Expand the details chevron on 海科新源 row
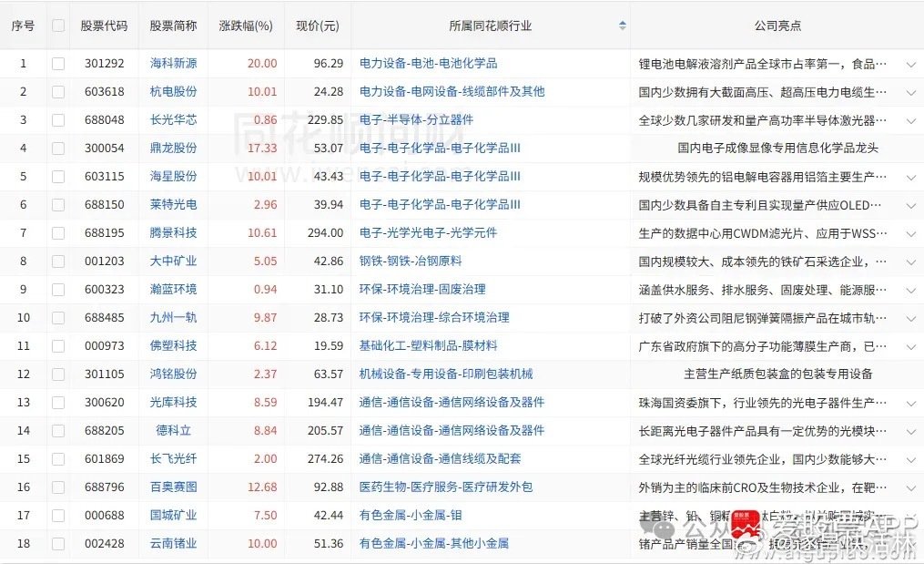The width and height of the screenshot is (924, 564). pyautogui.click(x=911, y=64)
